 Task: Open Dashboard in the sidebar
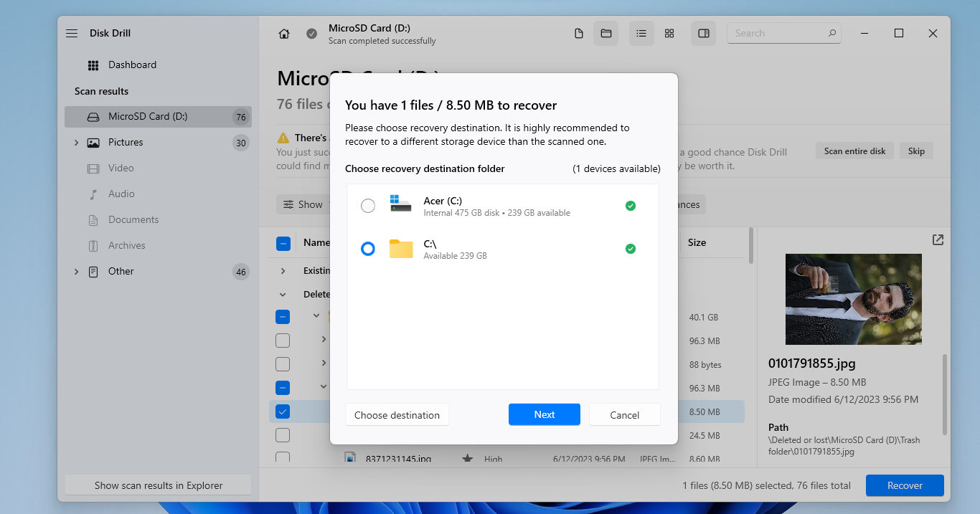[x=132, y=65]
